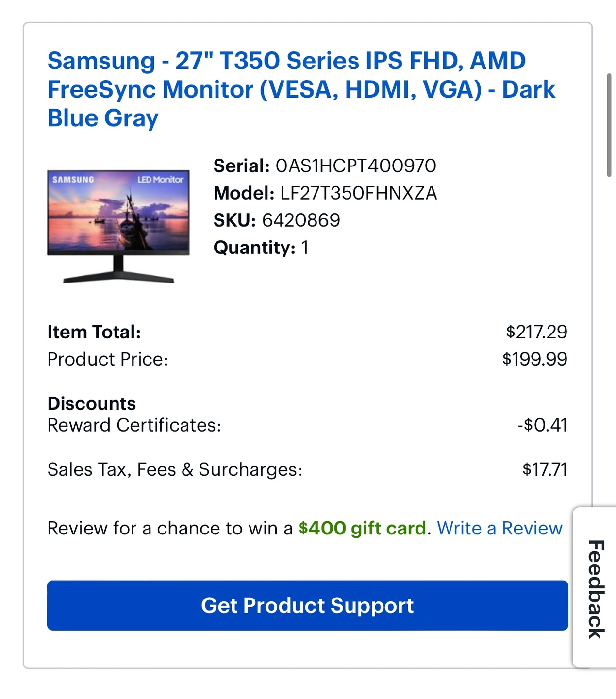Image resolution: width=616 pixels, height=699 pixels.
Task: Click the model number LF27T350FHNXZA
Action: point(359,193)
